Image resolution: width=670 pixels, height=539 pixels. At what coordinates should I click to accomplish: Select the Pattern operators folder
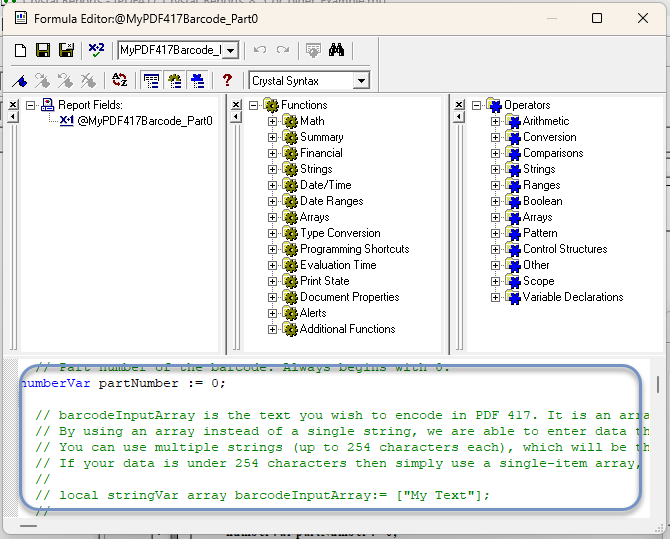540,233
